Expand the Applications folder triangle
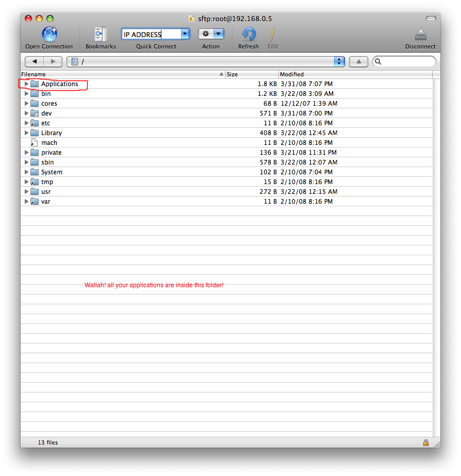Viewport: 461px width, 476px height. [26, 84]
